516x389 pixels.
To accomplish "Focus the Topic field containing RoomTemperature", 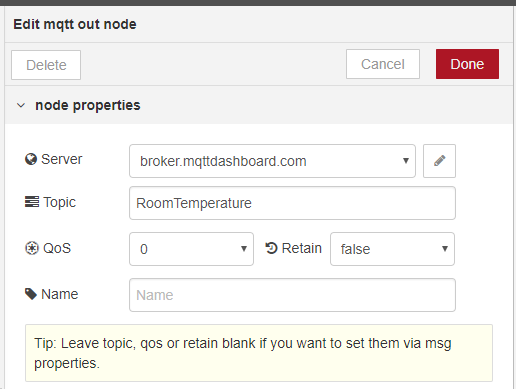I will [292, 203].
